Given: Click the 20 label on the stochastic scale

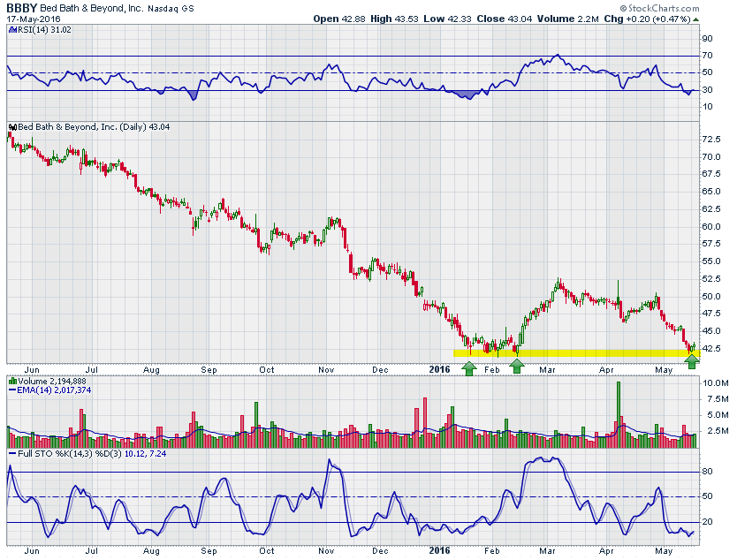Looking at the screenshot, I should (x=707, y=522).
